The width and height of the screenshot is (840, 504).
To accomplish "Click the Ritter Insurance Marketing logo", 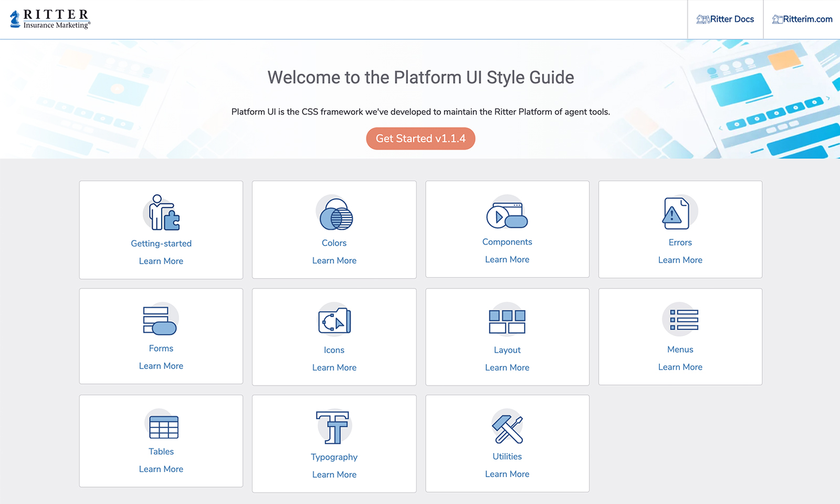I will (x=50, y=19).
